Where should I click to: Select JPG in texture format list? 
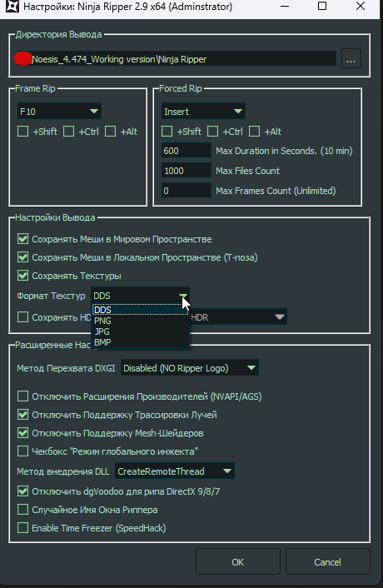coord(140,331)
